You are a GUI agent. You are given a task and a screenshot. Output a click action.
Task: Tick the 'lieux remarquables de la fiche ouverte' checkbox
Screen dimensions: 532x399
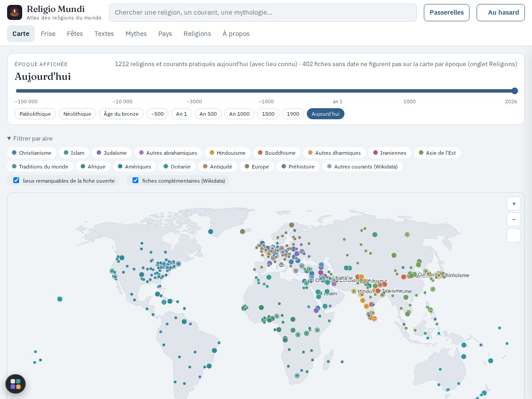pos(16,180)
